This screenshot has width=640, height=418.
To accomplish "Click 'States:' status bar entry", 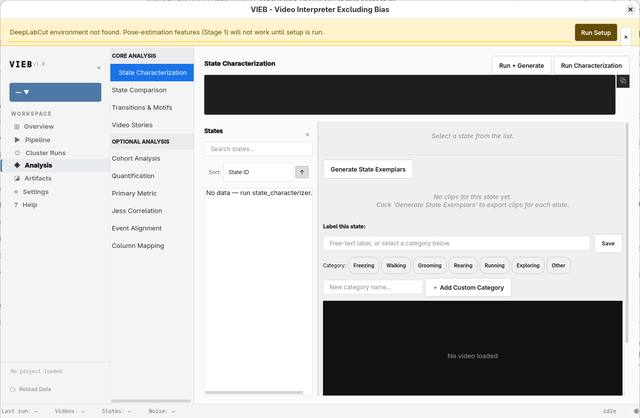I will pos(116,411).
